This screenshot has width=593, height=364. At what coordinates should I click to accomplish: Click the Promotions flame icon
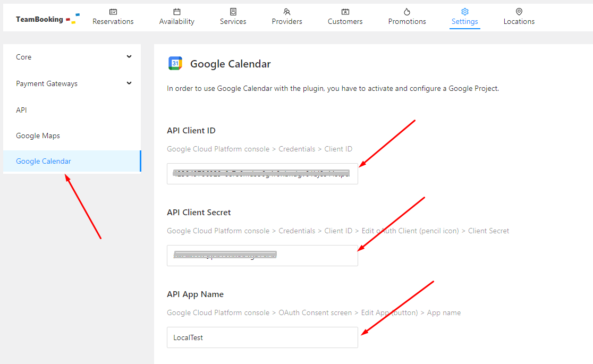click(407, 11)
